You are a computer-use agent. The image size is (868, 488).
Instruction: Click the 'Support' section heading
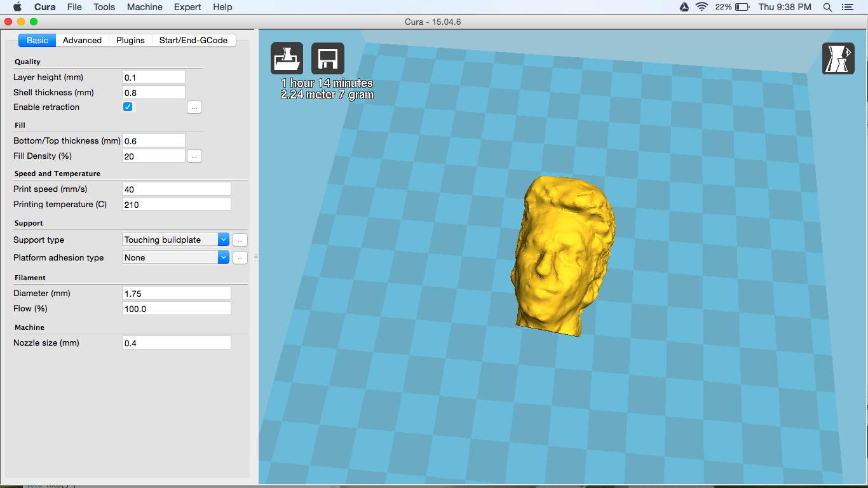click(x=29, y=223)
